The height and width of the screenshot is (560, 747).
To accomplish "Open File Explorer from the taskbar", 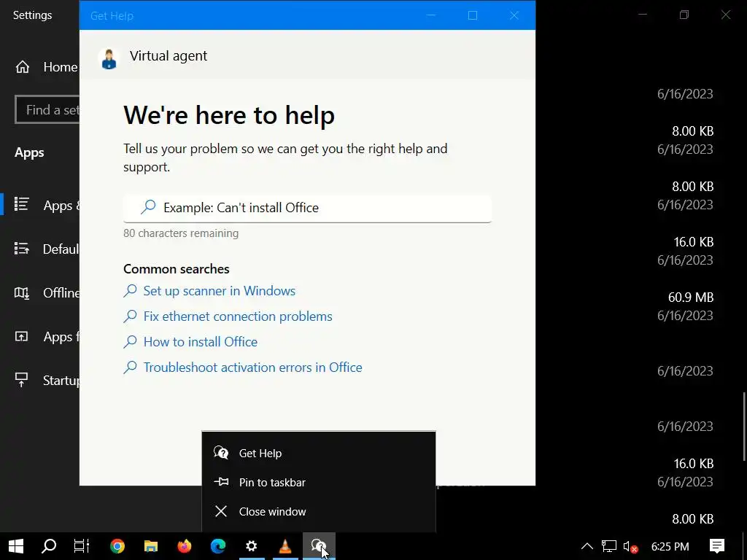I will pyautogui.click(x=151, y=546).
